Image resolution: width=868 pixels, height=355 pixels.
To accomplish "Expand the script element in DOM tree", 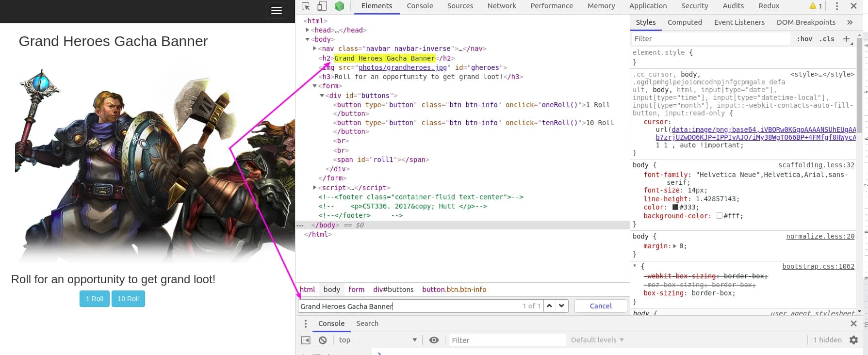I will pos(315,188).
